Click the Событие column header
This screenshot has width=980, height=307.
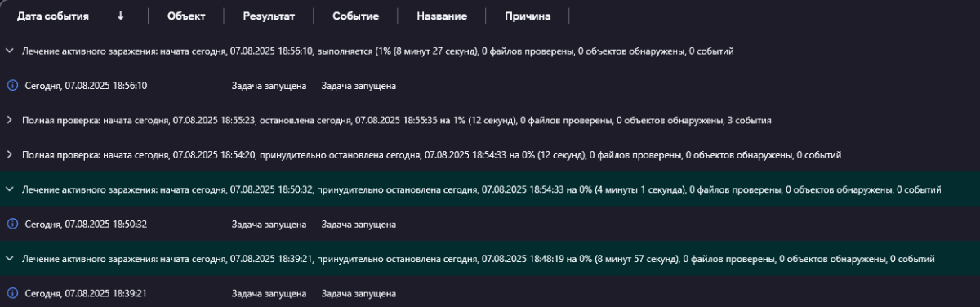point(356,16)
